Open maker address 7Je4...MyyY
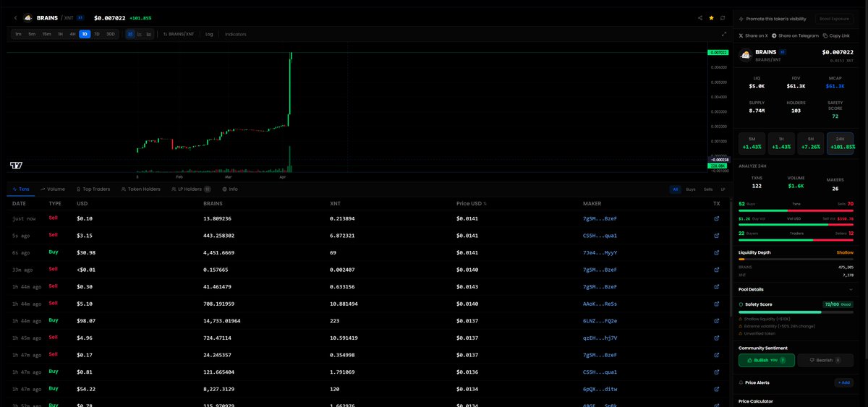 click(x=600, y=252)
